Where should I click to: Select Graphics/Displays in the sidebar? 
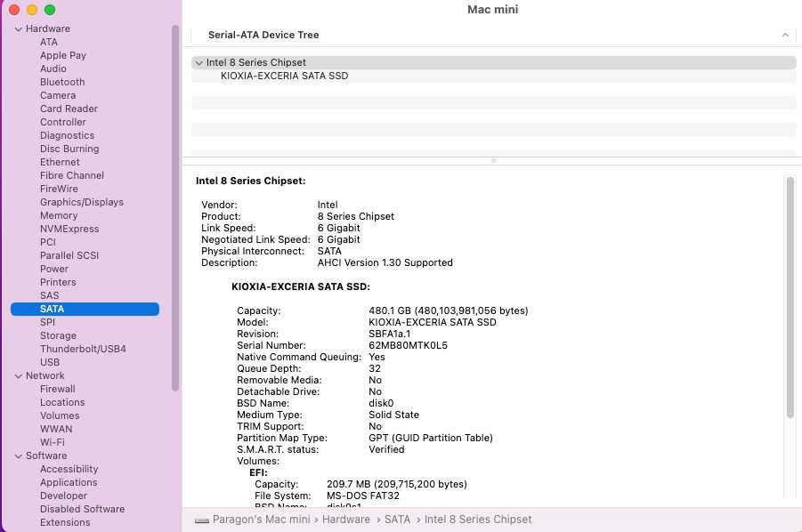82,202
